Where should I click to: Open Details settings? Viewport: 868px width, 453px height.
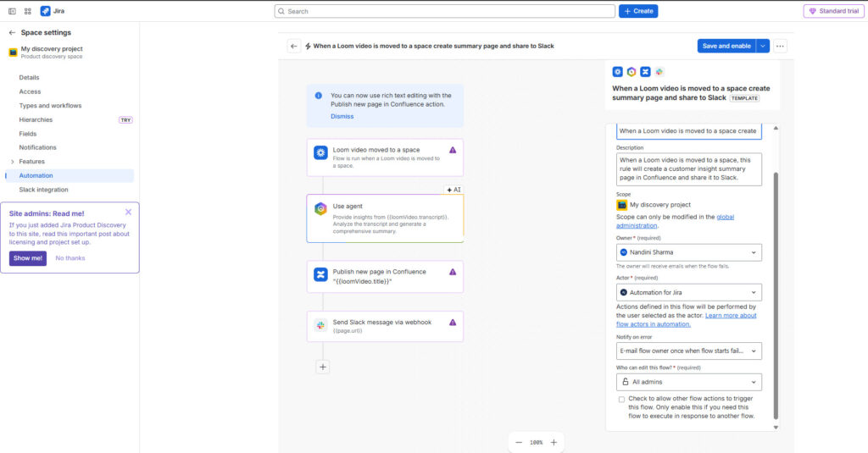[29, 78]
